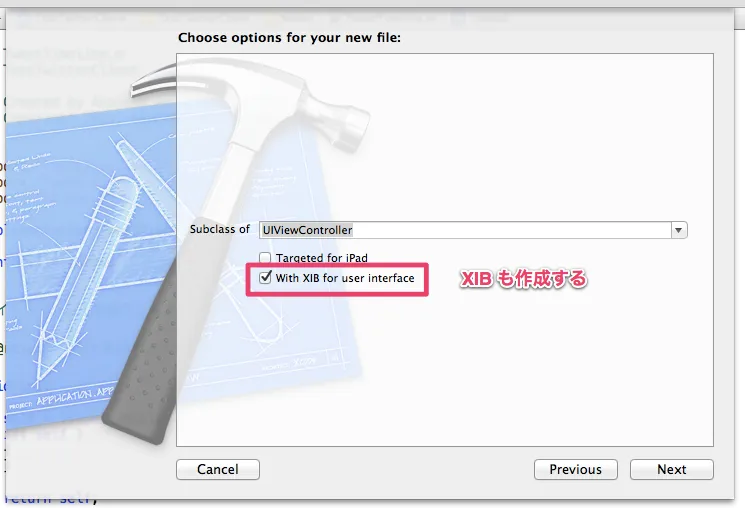This screenshot has height=508, width=745.
Task: Click the return self code behind dialog
Action: coord(52,500)
